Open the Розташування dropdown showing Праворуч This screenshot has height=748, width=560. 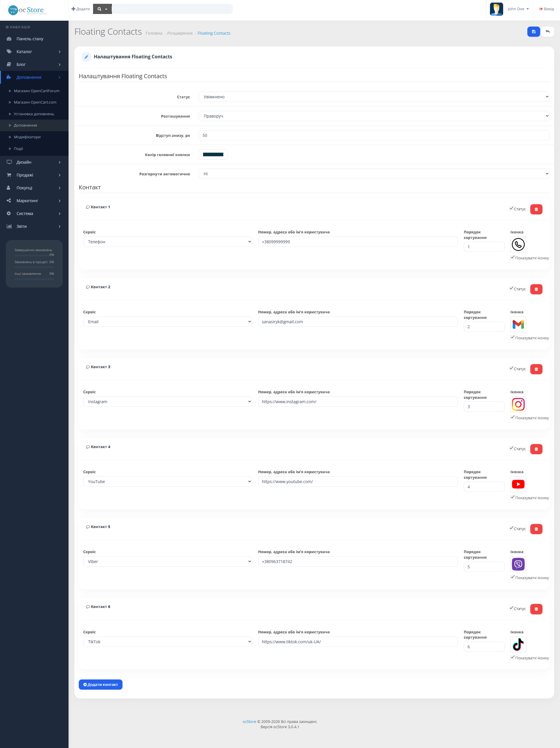click(x=374, y=116)
